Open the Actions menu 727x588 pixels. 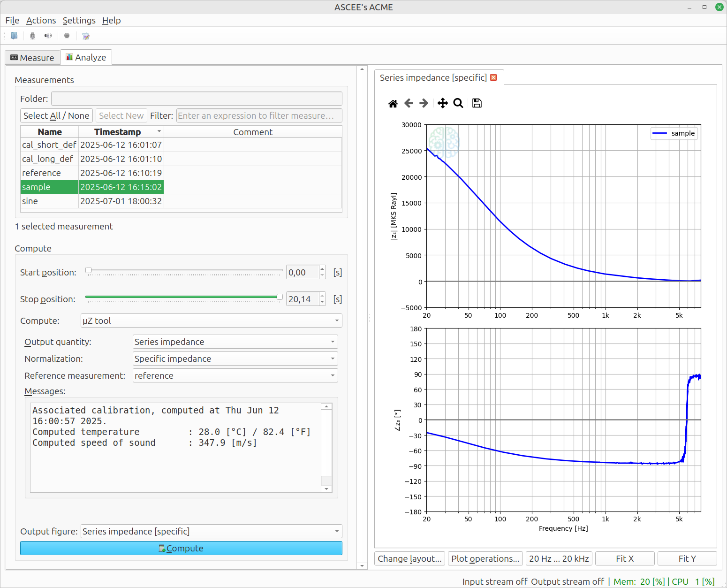point(41,20)
